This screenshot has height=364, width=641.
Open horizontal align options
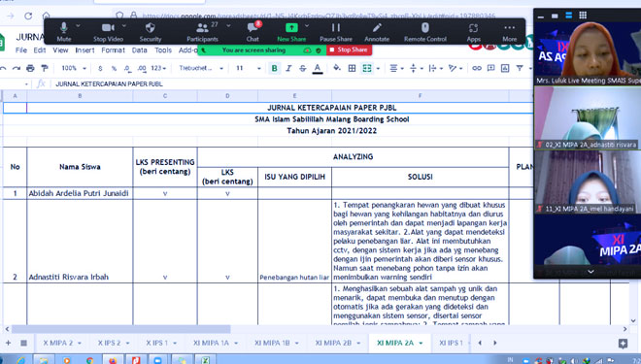(x=395, y=68)
